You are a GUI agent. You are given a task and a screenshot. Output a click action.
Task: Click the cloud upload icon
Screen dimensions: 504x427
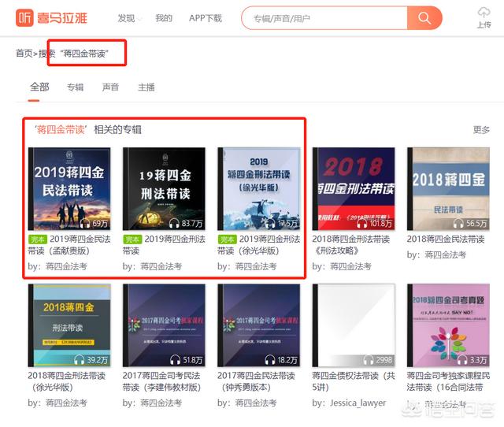click(x=484, y=13)
